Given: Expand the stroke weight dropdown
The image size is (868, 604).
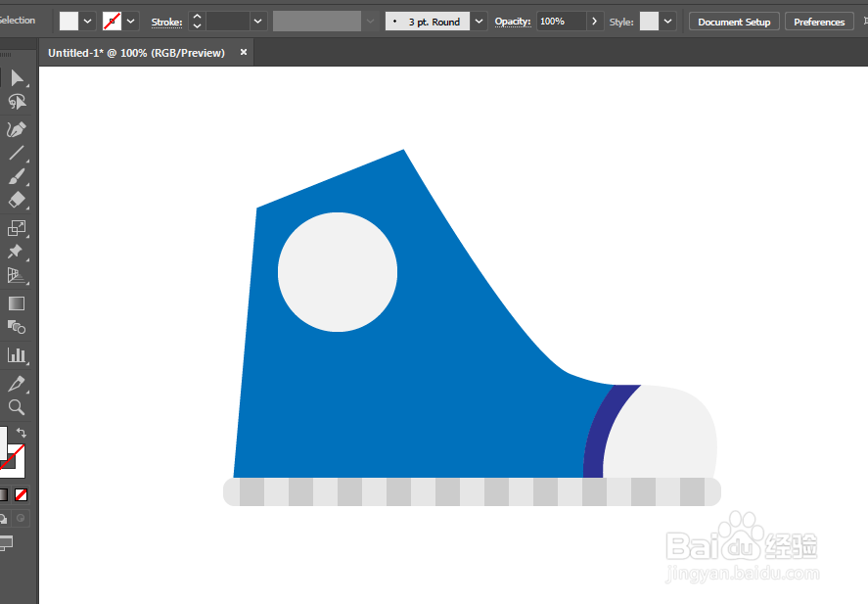Looking at the screenshot, I should click(x=258, y=22).
